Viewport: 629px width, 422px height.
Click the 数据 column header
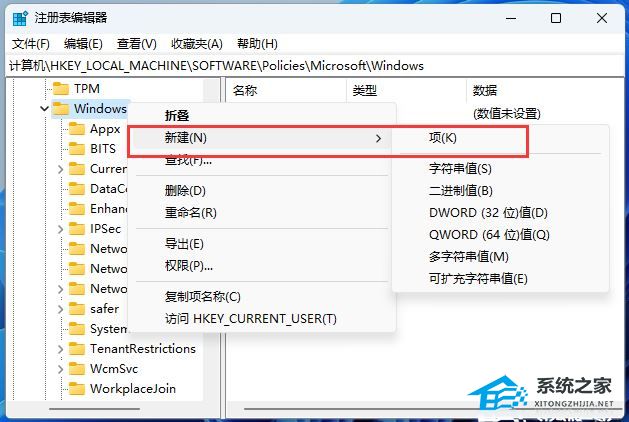tap(545, 90)
